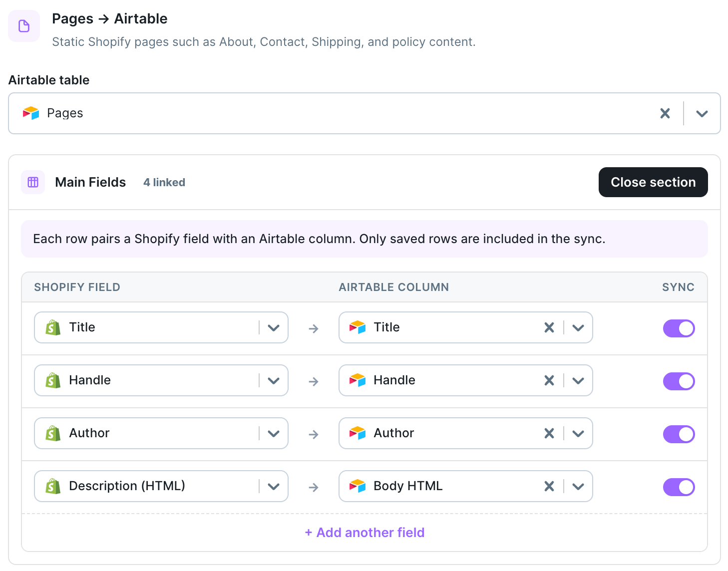Click the Main Fields table icon
The height and width of the screenshot is (571, 728).
33,182
